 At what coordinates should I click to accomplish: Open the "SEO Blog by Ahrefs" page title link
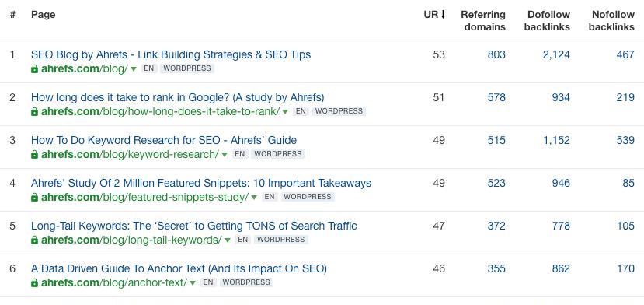tap(171, 54)
